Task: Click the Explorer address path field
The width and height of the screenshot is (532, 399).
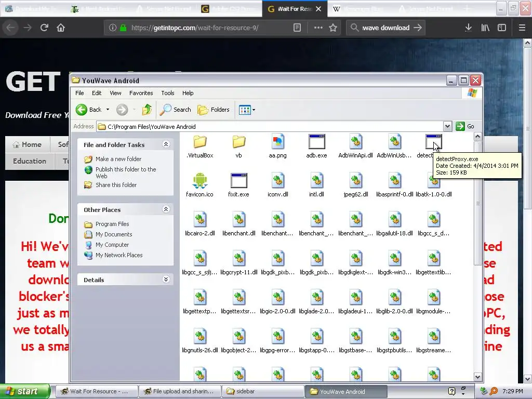Action: click(x=270, y=127)
